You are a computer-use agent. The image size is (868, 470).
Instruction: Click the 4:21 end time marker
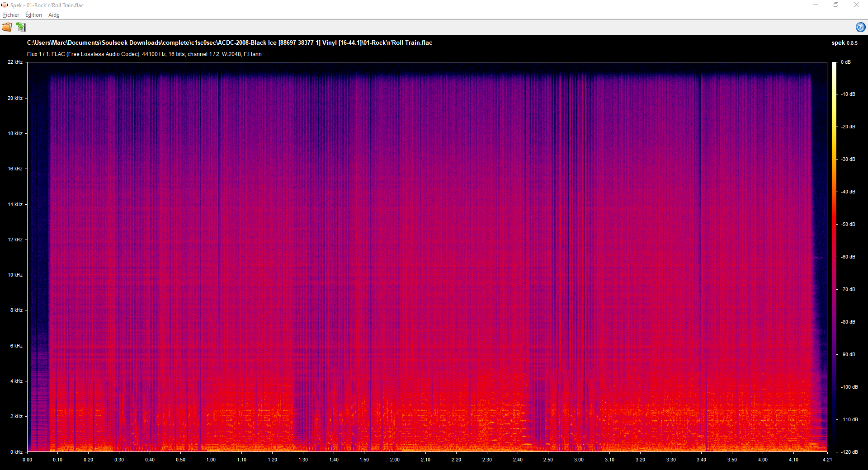(827, 460)
